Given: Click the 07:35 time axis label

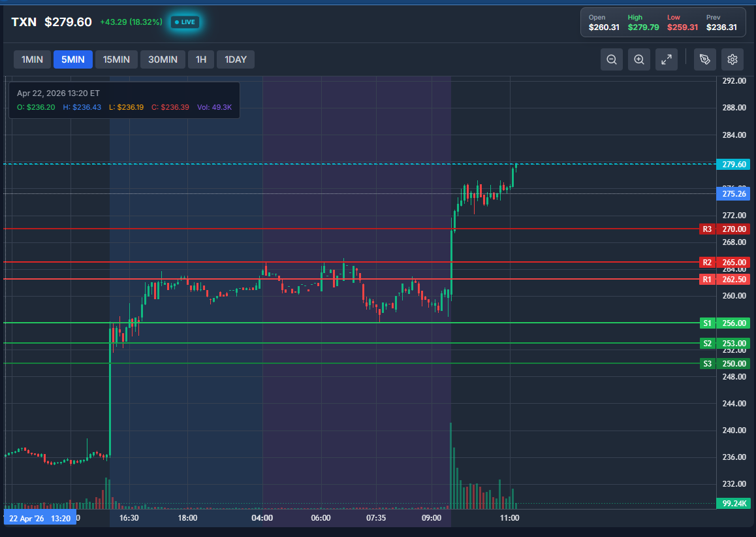Looking at the screenshot, I should click(376, 518).
